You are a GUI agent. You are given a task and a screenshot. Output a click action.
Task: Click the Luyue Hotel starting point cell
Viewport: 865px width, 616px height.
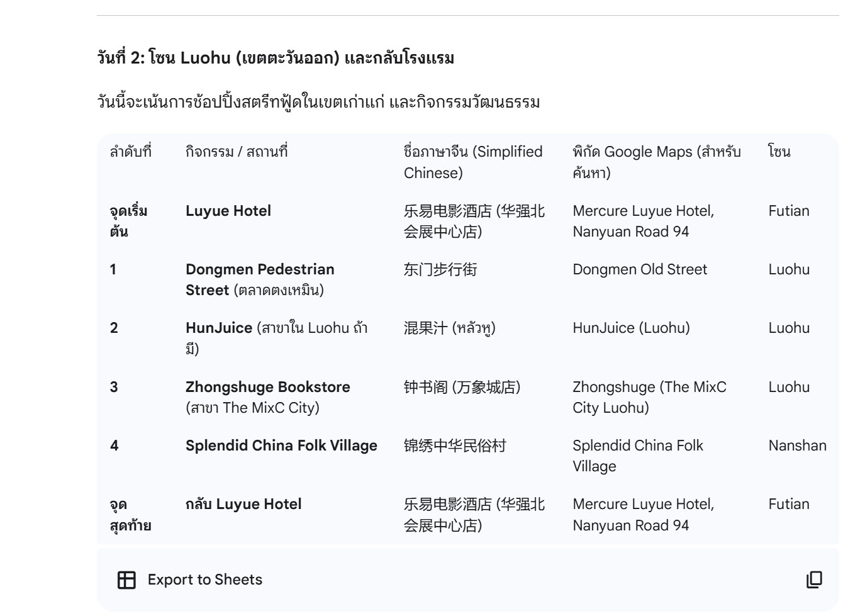click(228, 211)
